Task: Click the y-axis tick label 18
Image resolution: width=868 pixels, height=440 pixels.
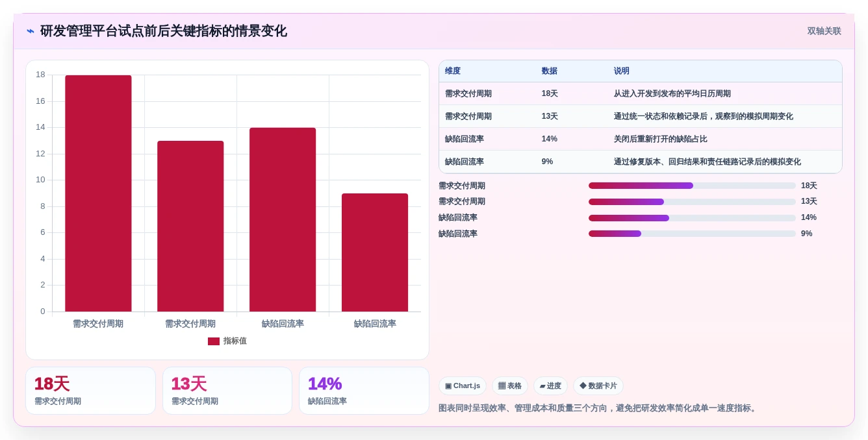Action: [x=40, y=75]
